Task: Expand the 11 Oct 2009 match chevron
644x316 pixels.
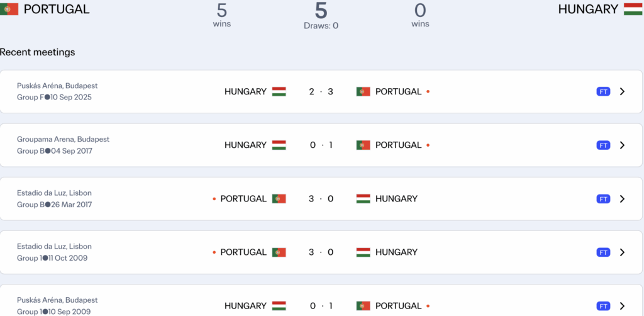Action: click(622, 252)
